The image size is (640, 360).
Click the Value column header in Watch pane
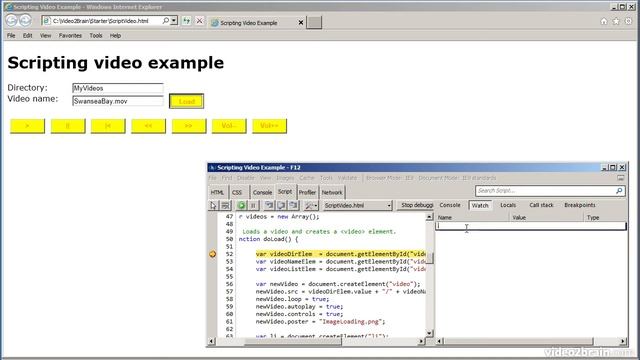pos(547,218)
